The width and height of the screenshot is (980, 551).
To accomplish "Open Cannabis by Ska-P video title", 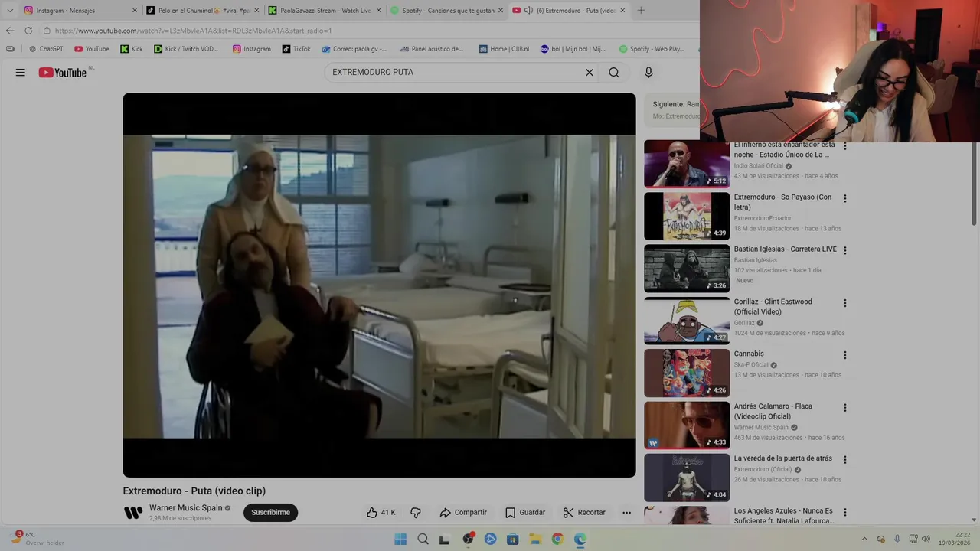I will point(749,354).
